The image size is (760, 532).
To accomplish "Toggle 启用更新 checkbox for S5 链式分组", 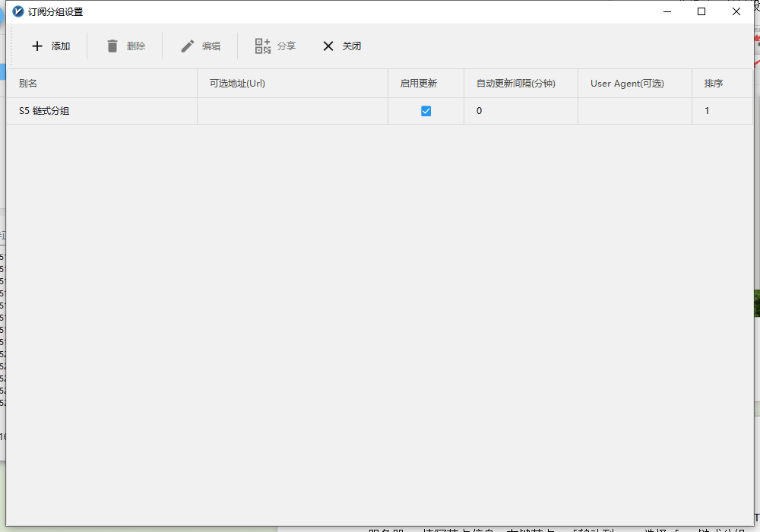I will coord(426,111).
